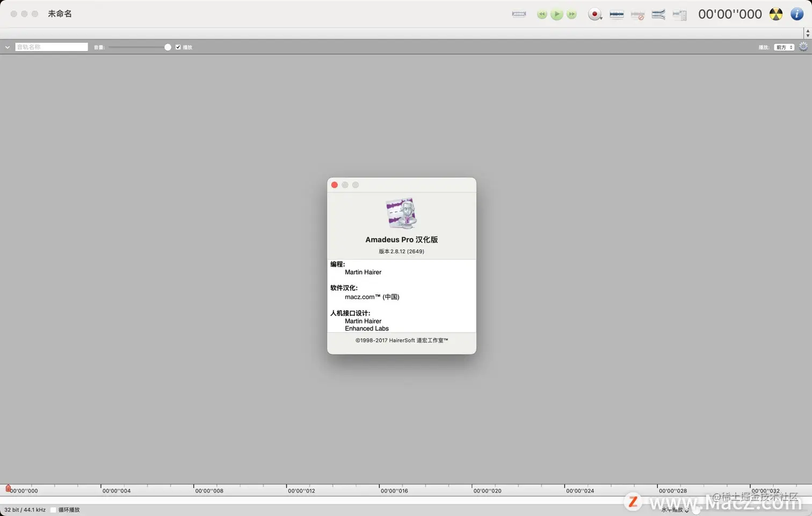Viewport: 812px width, 516px height.
Task: Collapse the track with the disclosure chevron
Action: (8, 47)
